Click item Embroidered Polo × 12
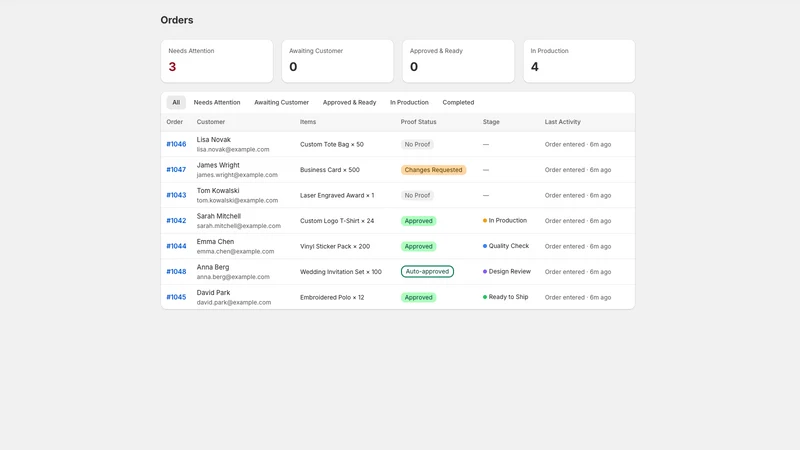 (x=332, y=297)
